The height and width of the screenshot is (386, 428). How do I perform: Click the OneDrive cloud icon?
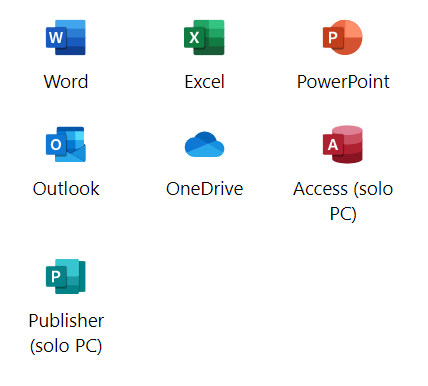coord(204,144)
